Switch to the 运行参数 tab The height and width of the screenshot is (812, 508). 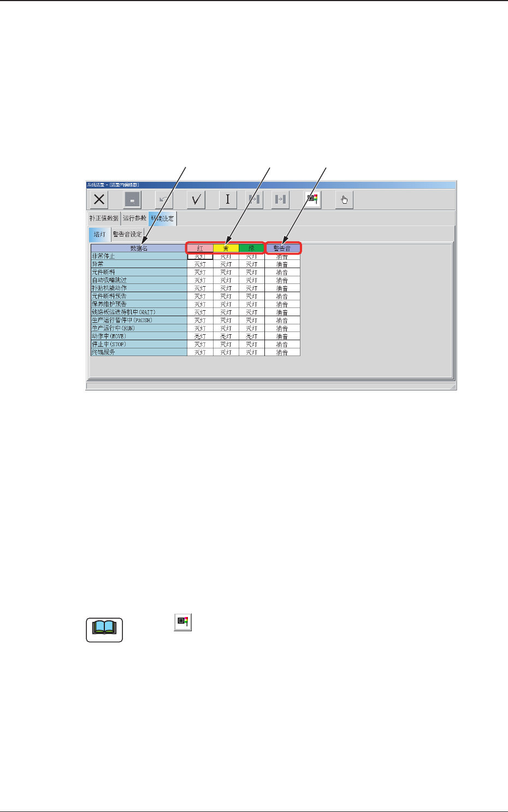click(134, 218)
